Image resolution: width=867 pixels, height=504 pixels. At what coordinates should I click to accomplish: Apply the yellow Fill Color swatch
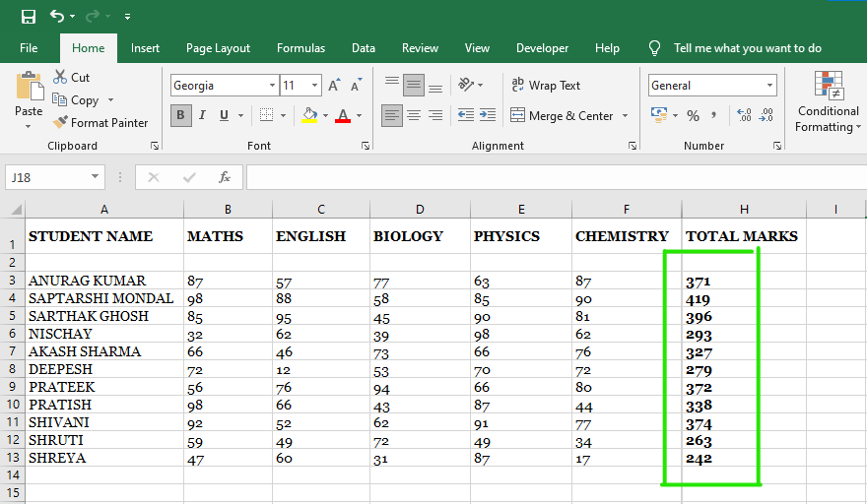309,115
